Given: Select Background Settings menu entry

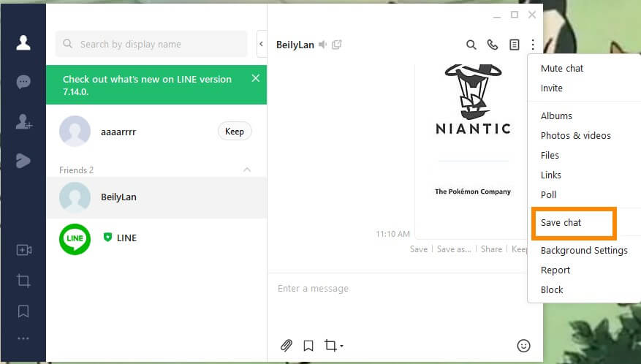Looking at the screenshot, I should [584, 250].
